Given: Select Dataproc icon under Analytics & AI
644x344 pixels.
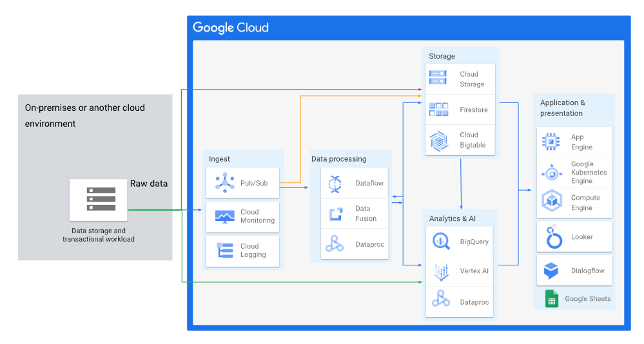Looking at the screenshot, I should [x=442, y=301].
